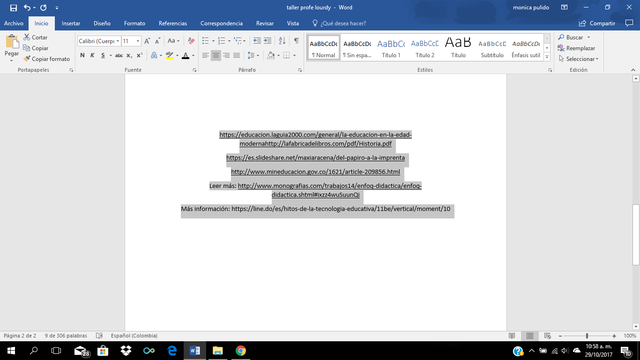The image size is (640, 360).
Task: Apply text effects icon
Action: tap(154, 56)
